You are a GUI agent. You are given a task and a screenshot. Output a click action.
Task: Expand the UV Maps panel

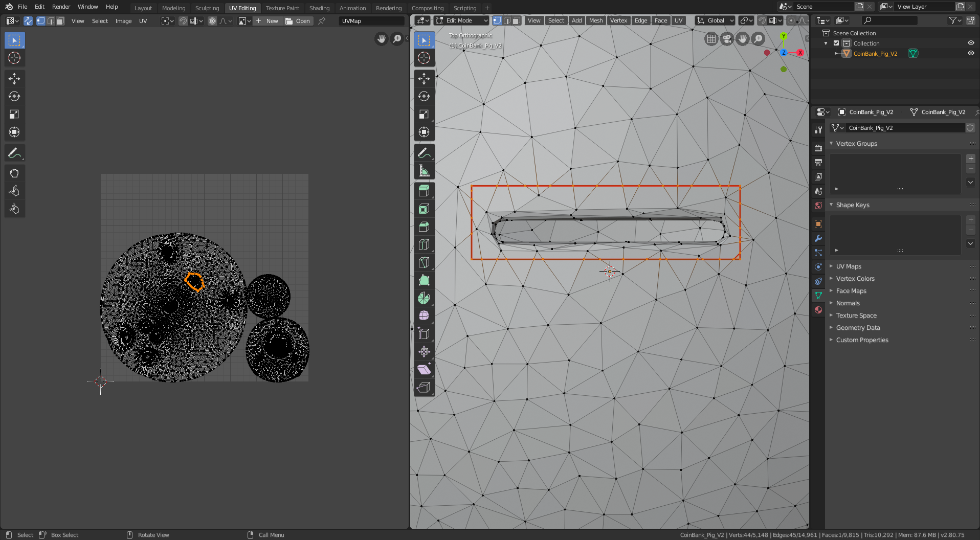pos(849,266)
